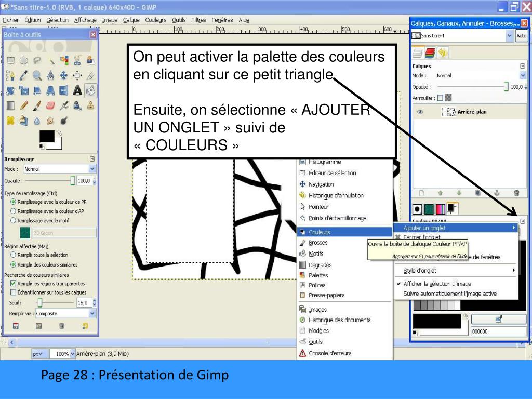
Task: Select 'Remplir des couleurs similaires' option
Action: pyautogui.click(x=13, y=264)
